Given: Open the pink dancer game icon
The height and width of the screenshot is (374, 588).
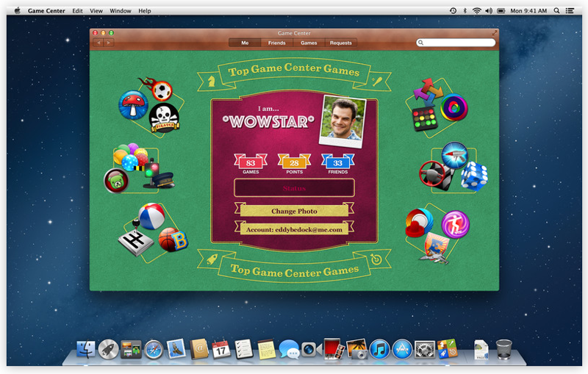Looking at the screenshot, I should [456, 225].
